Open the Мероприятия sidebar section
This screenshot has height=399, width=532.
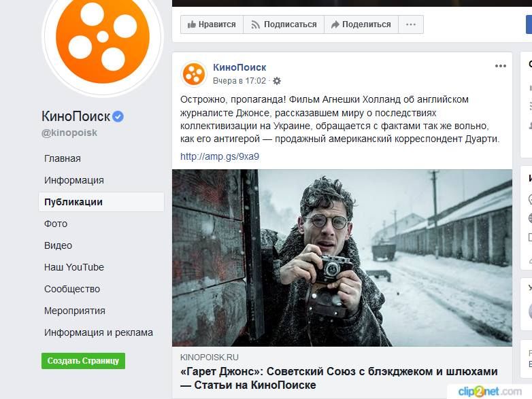tap(75, 311)
